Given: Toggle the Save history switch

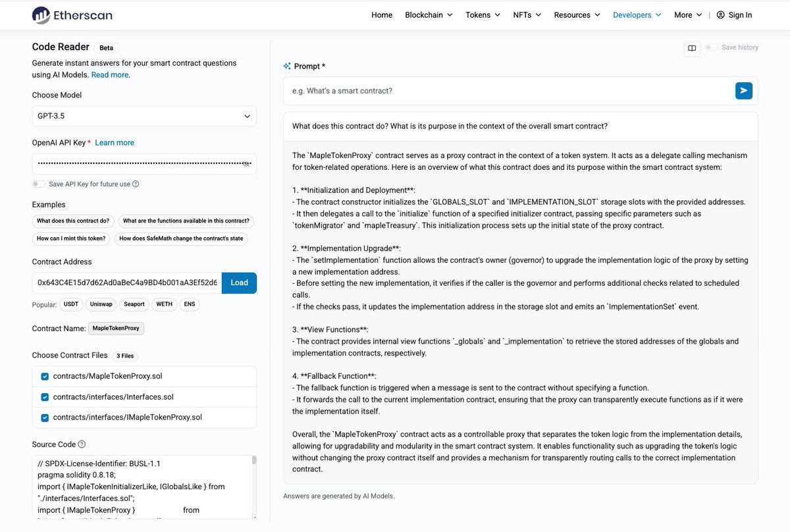Looking at the screenshot, I should [711, 47].
